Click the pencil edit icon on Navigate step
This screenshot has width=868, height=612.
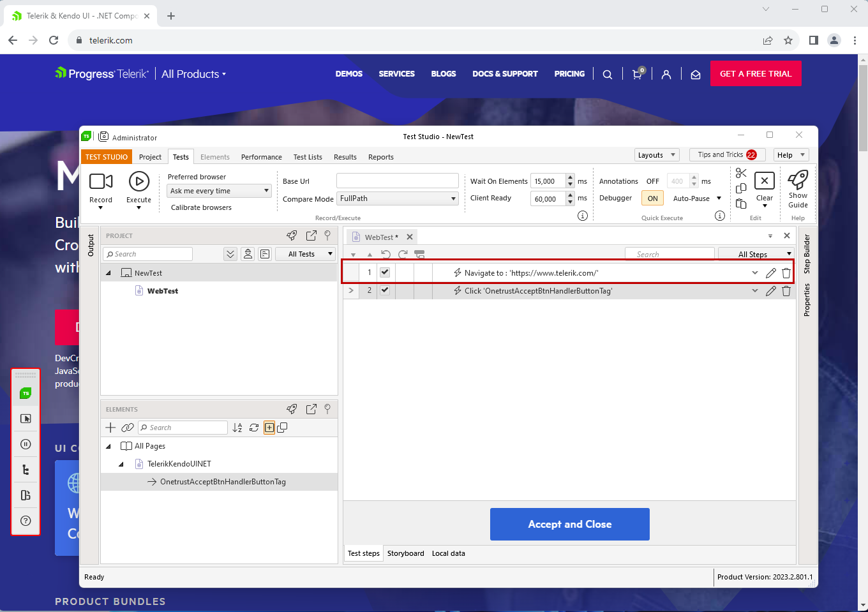pos(771,273)
